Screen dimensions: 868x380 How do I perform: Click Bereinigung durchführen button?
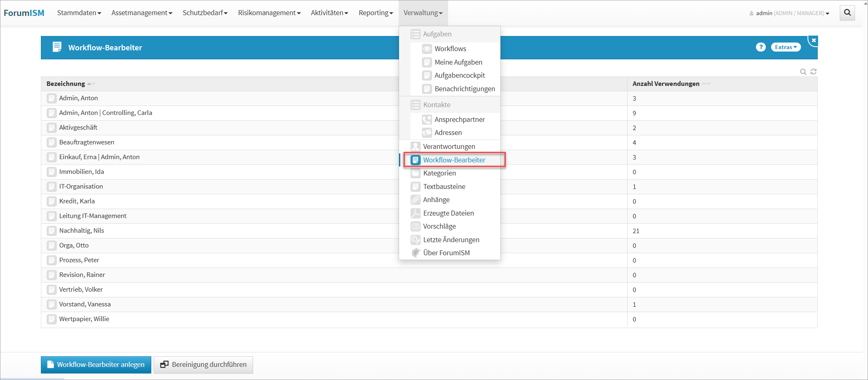click(x=203, y=364)
